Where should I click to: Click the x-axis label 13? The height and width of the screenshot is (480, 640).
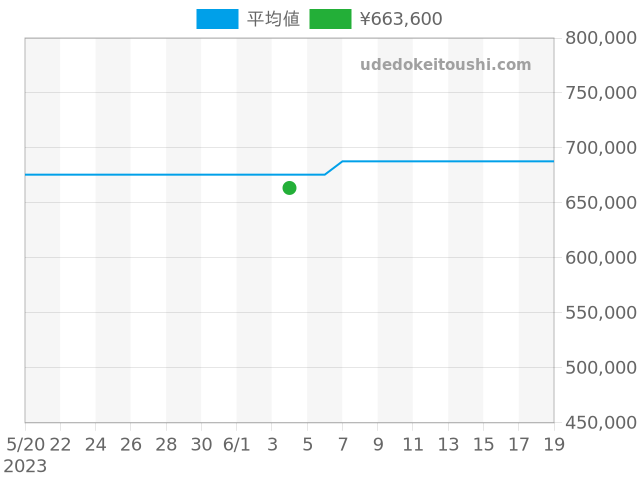pos(448,444)
